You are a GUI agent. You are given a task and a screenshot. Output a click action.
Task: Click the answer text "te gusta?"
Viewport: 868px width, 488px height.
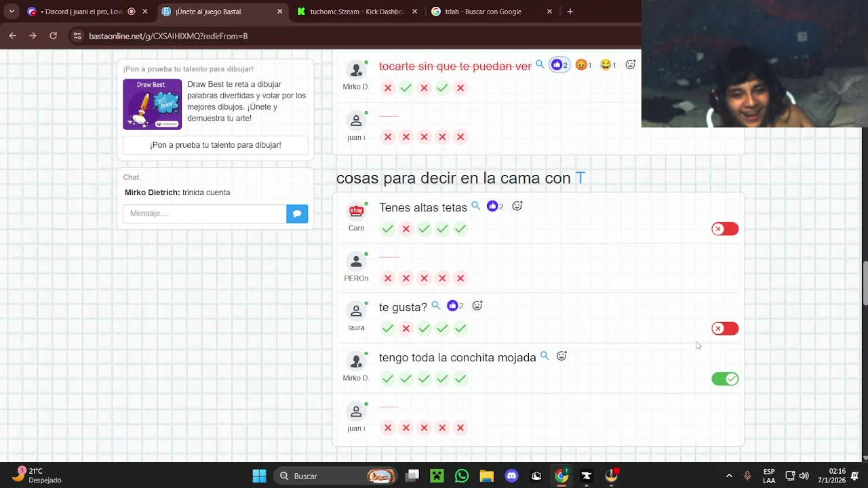[x=403, y=307]
